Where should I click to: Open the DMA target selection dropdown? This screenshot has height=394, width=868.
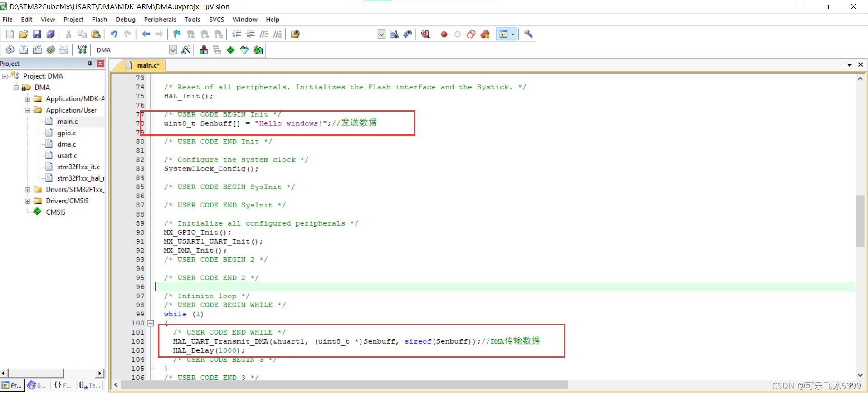pyautogui.click(x=173, y=50)
